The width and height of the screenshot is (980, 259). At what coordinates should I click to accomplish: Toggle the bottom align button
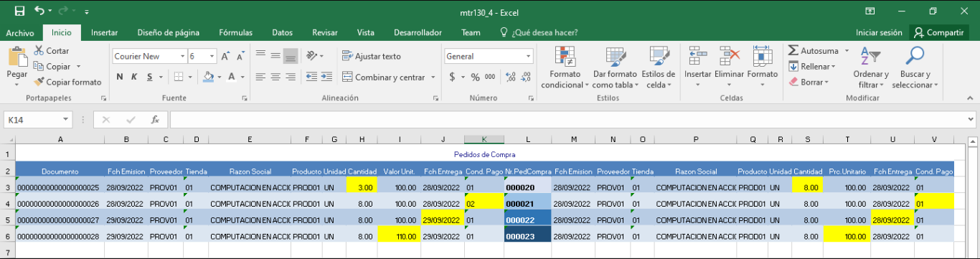(291, 56)
